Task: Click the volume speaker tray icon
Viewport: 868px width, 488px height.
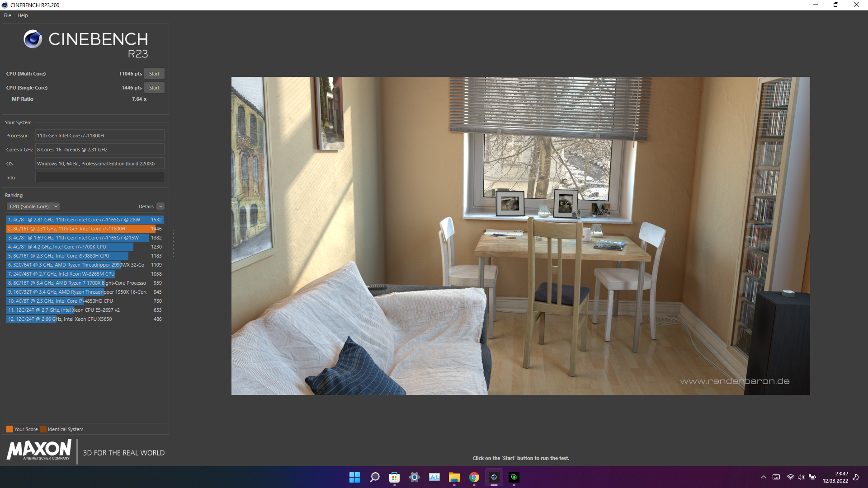Action: tap(801, 477)
